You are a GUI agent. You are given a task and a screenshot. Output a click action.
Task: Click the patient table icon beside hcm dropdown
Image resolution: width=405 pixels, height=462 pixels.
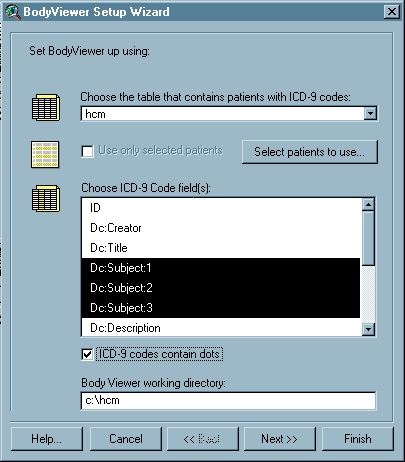46,107
